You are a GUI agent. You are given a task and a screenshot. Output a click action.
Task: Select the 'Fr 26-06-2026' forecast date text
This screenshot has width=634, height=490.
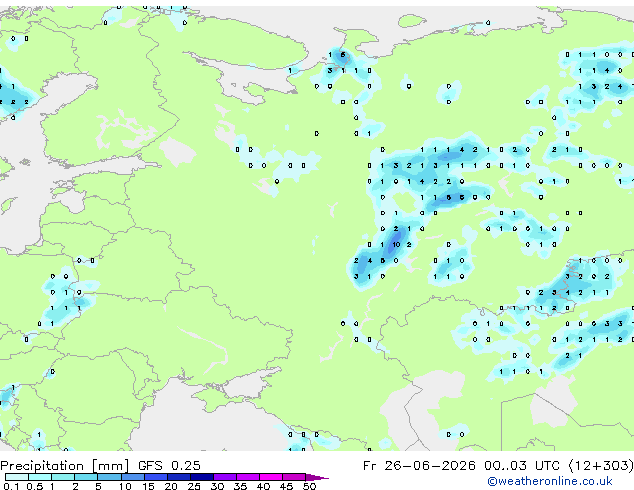(x=419, y=465)
